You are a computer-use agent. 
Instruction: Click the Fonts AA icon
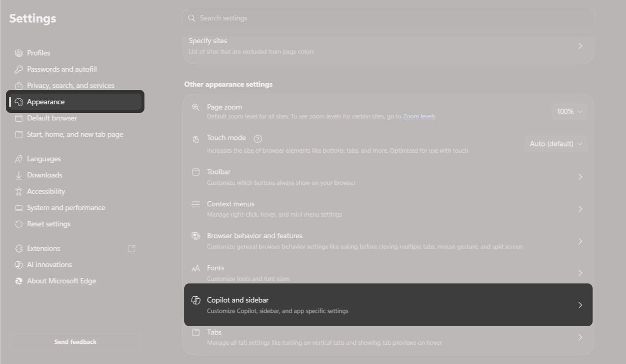pos(196,268)
